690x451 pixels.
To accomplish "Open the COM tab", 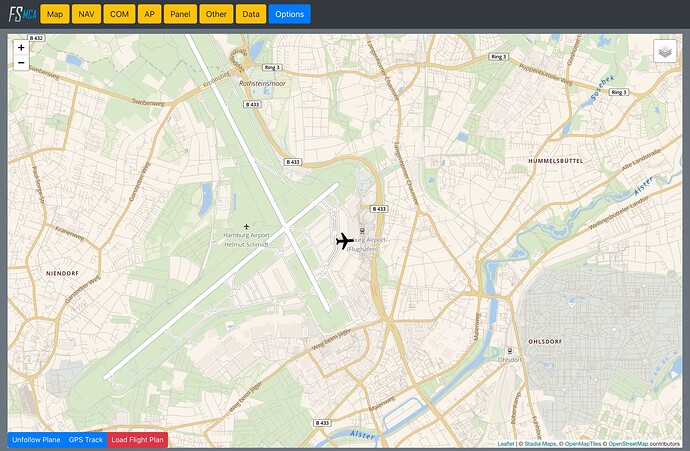I will 119,14.
